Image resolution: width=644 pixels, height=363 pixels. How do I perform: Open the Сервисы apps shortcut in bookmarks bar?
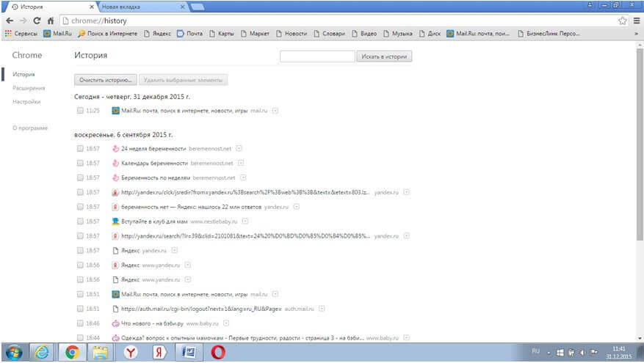22,33
